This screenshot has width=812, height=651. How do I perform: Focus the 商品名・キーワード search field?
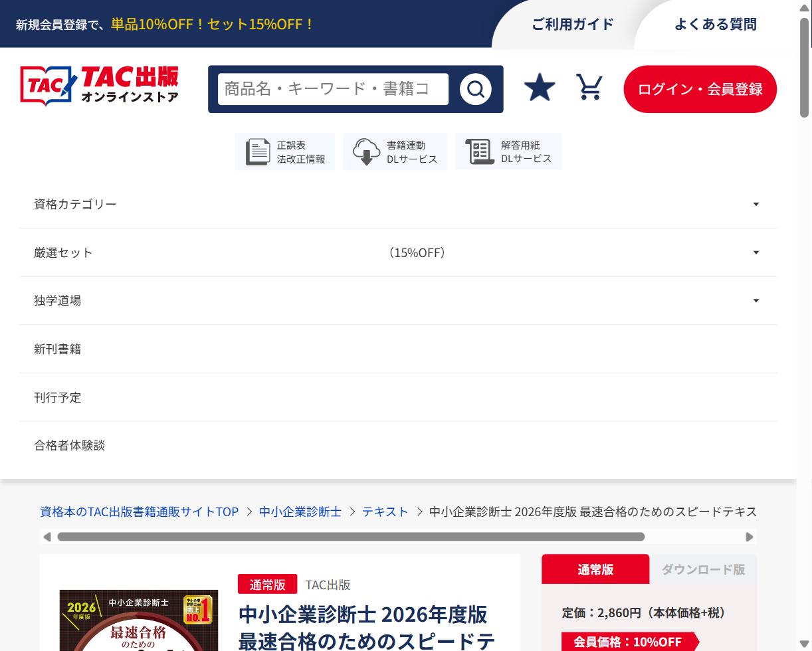pyautogui.click(x=333, y=89)
